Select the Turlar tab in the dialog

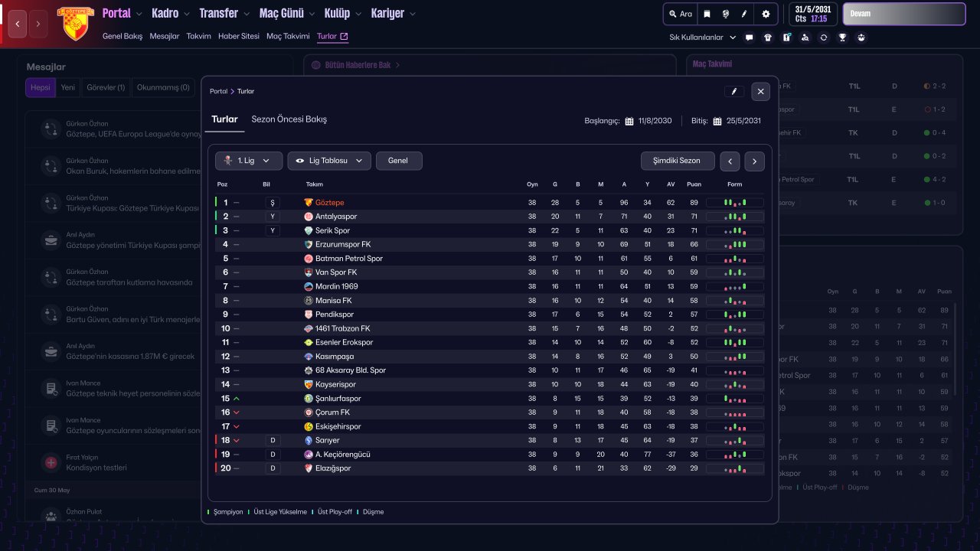tap(224, 119)
